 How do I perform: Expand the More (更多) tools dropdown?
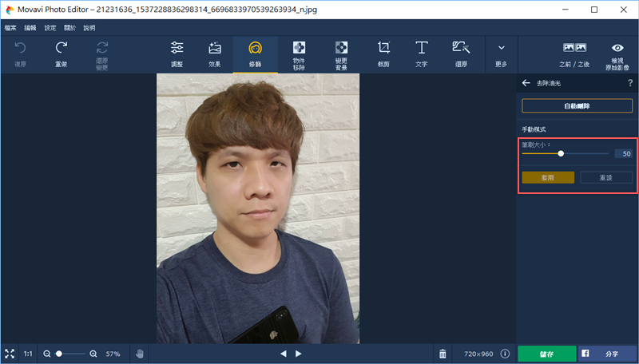pyautogui.click(x=502, y=54)
